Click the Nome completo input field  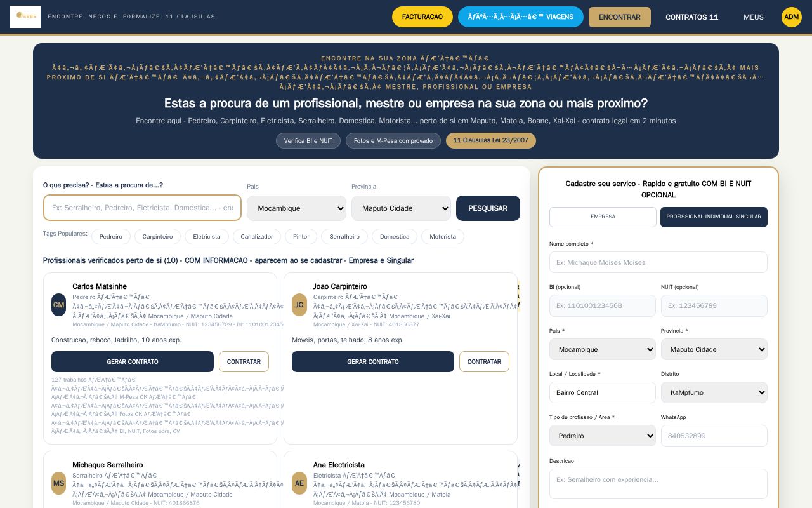[x=658, y=262]
